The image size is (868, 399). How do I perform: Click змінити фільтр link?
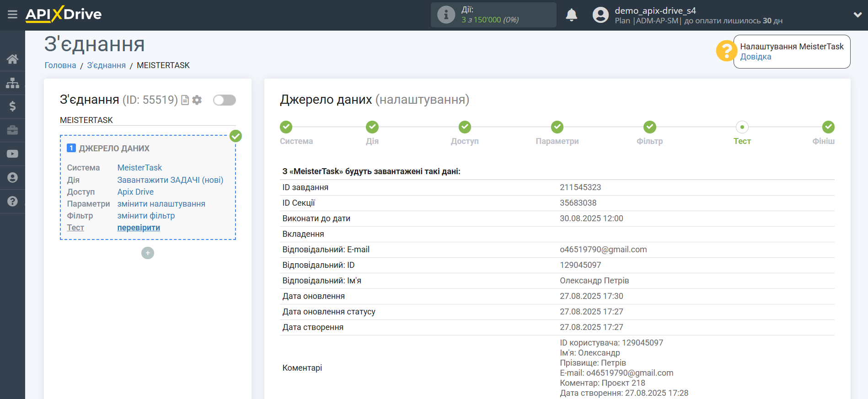coord(146,216)
